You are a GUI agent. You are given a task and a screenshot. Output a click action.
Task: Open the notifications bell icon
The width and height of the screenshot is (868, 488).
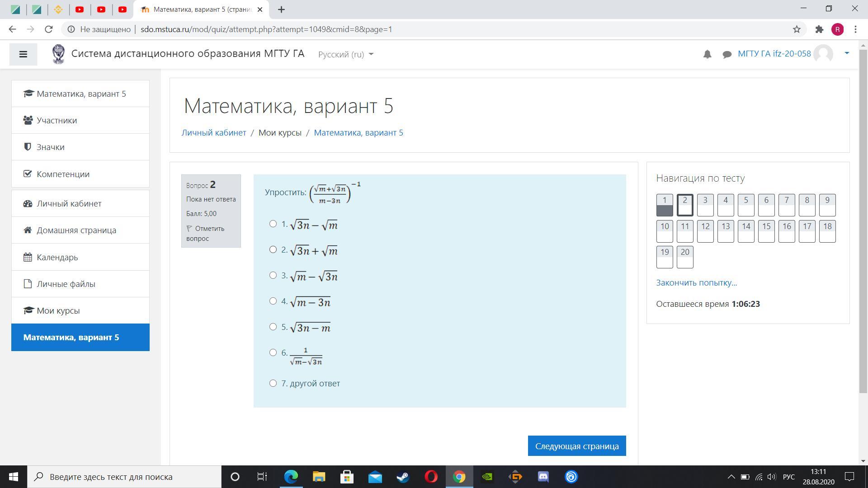tap(707, 54)
